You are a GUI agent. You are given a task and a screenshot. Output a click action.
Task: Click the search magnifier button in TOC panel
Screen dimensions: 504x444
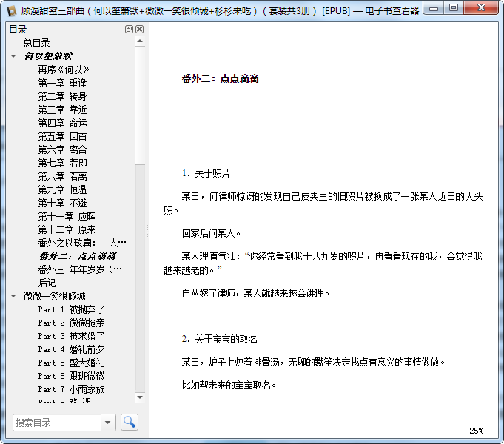point(130,422)
